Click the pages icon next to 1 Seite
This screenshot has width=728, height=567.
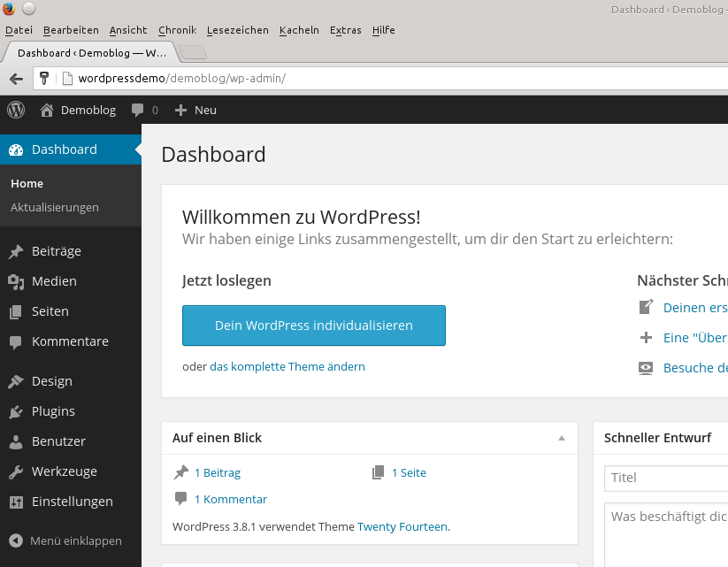(x=378, y=472)
